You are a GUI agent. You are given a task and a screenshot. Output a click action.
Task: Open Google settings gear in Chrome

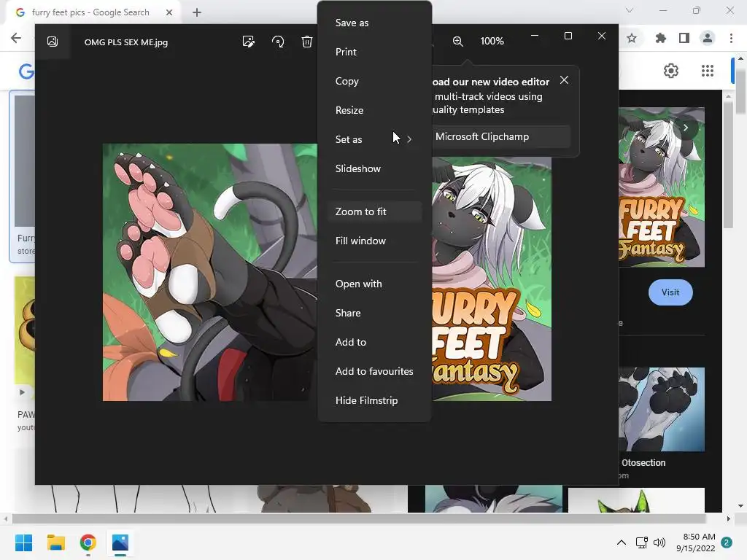[x=671, y=71]
